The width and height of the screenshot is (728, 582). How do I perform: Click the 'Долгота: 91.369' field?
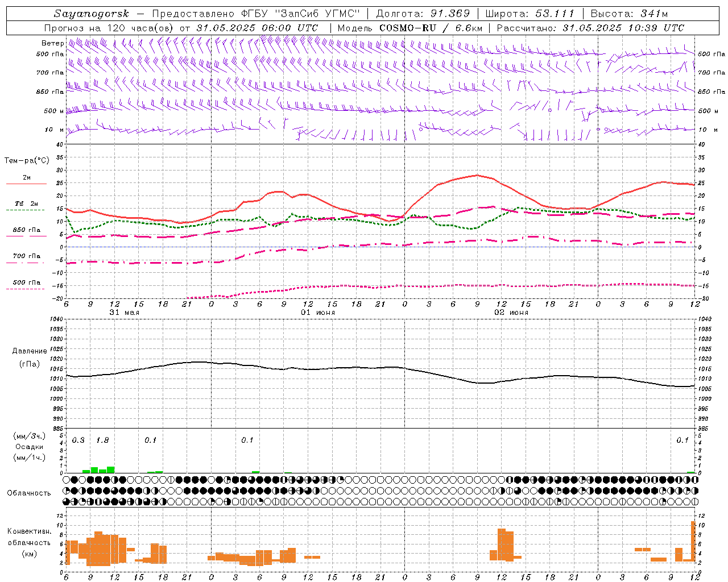click(423, 14)
